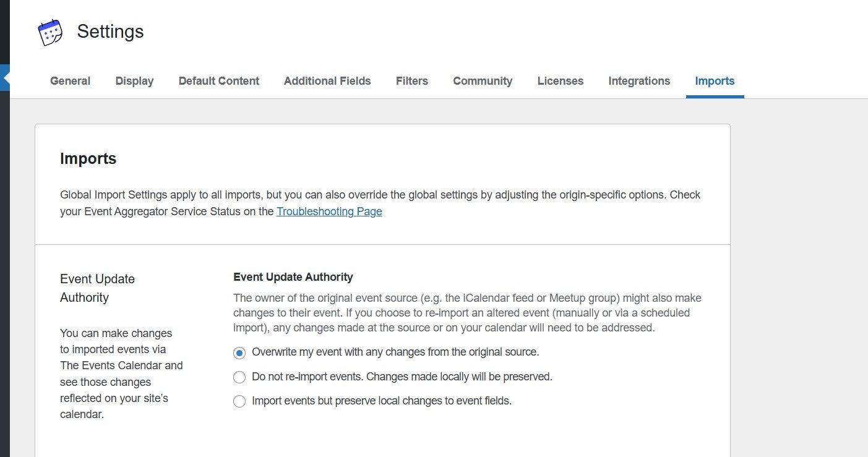Switch to the Community tab

tap(483, 81)
